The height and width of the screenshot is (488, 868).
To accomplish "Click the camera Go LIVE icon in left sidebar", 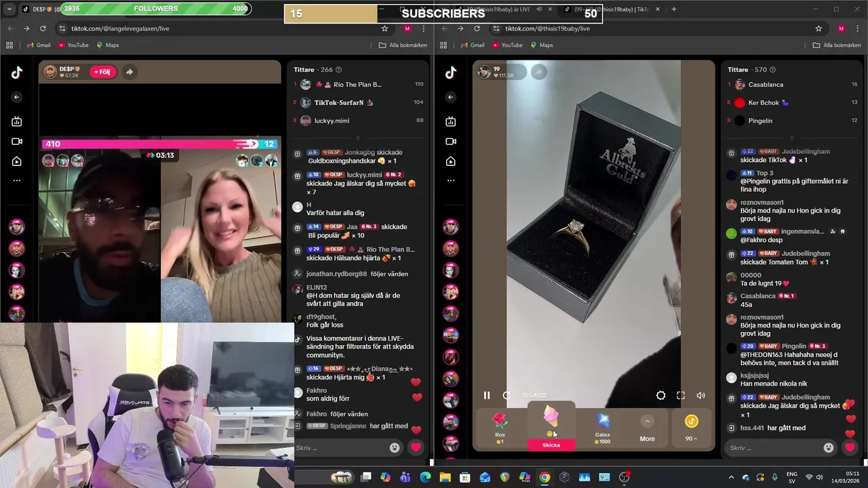I will tap(17, 141).
